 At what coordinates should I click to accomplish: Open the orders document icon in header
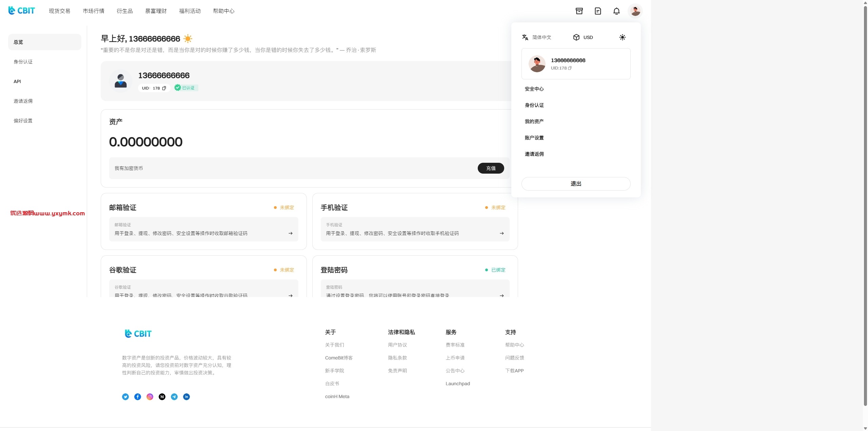click(598, 11)
